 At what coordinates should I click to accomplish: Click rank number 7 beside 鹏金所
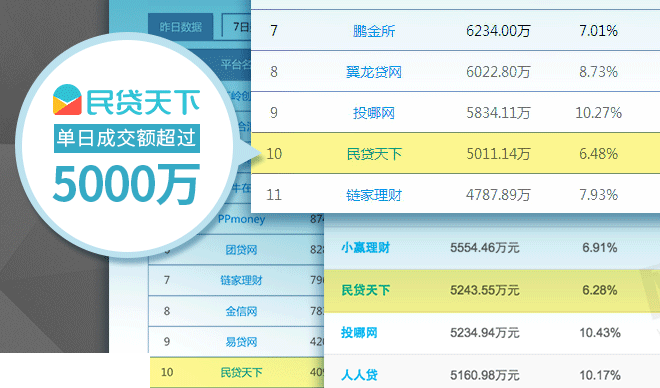point(274,31)
